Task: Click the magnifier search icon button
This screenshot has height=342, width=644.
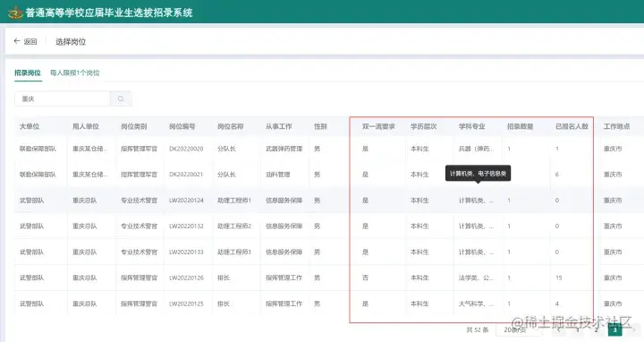Action: tap(121, 99)
